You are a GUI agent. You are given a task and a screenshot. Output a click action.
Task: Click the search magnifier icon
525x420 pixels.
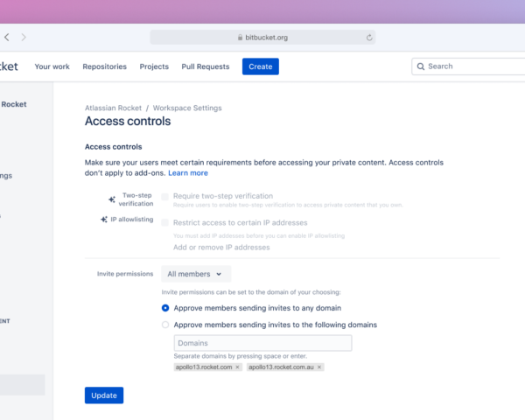[421, 66]
